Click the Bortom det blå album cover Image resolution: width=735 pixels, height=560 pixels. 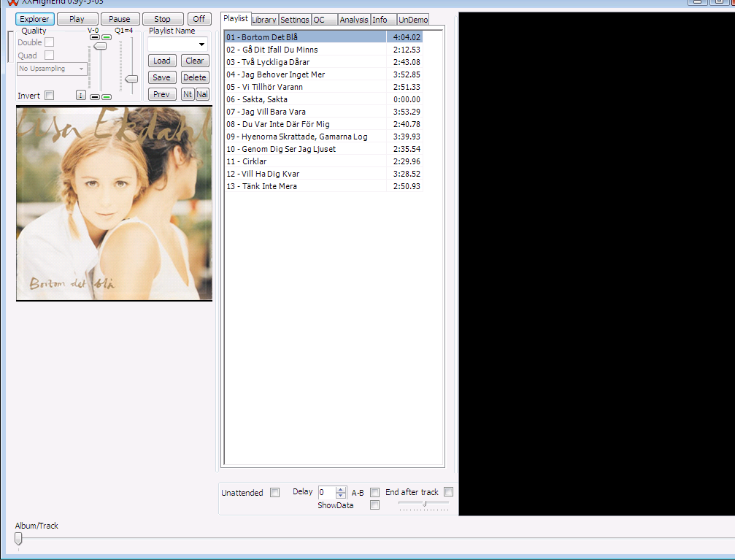(x=115, y=203)
